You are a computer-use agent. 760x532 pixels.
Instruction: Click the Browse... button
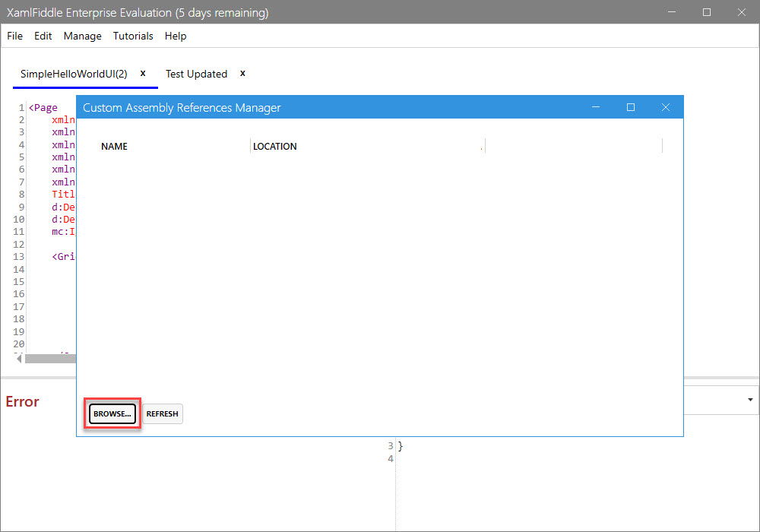[x=112, y=413]
